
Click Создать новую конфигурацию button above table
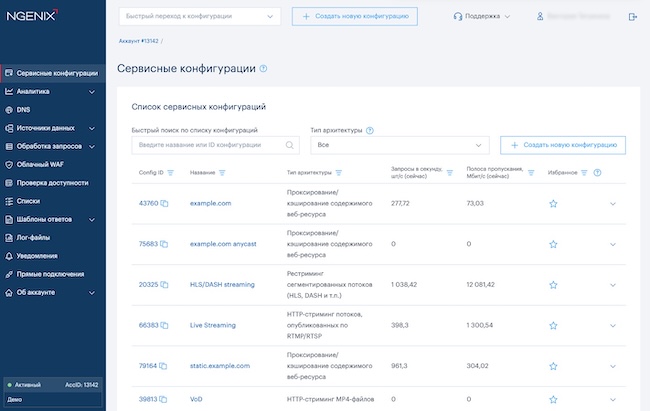[563, 145]
